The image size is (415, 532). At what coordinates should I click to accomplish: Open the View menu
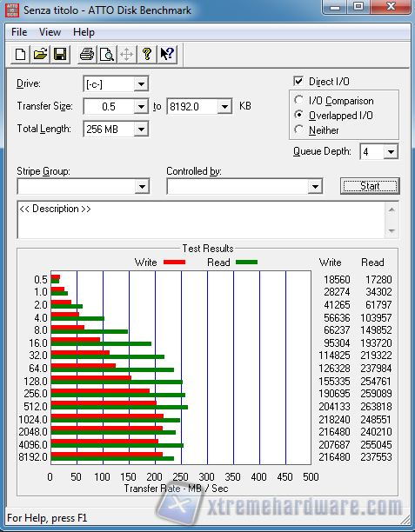point(50,32)
